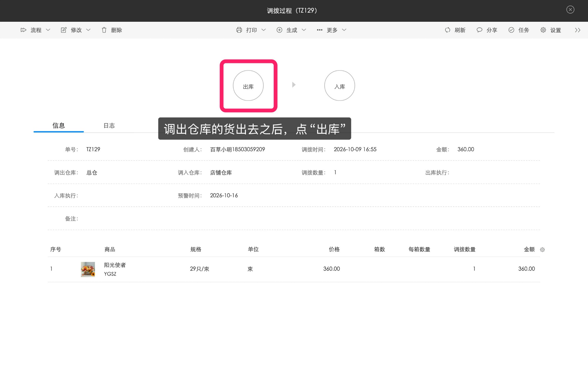Click the 打印 printer icon
The image size is (588, 374).
coord(239,30)
